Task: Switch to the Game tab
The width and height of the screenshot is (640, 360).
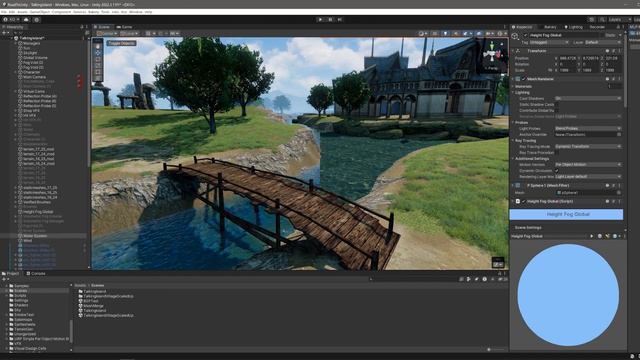Action: tap(125, 27)
